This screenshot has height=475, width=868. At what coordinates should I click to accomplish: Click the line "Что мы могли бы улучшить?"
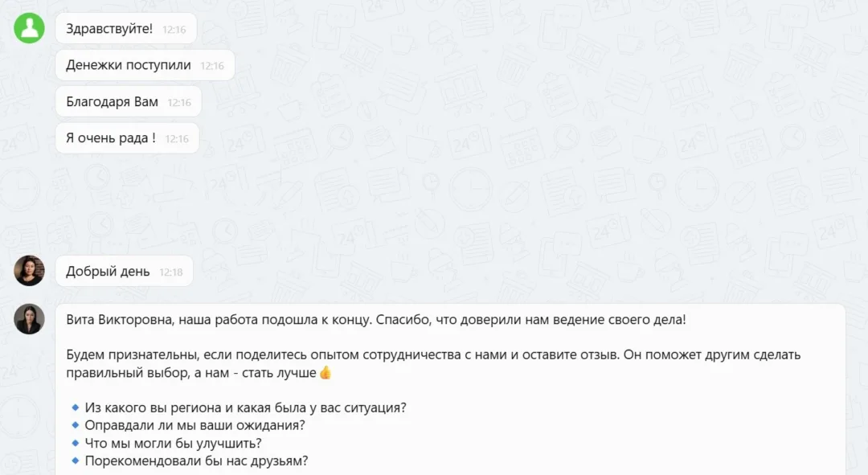click(x=173, y=443)
